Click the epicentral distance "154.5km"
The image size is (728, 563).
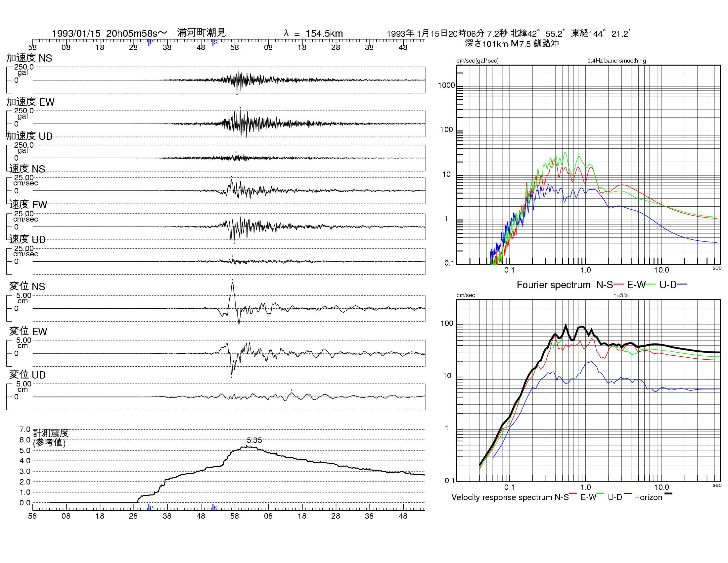coord(324,33)
